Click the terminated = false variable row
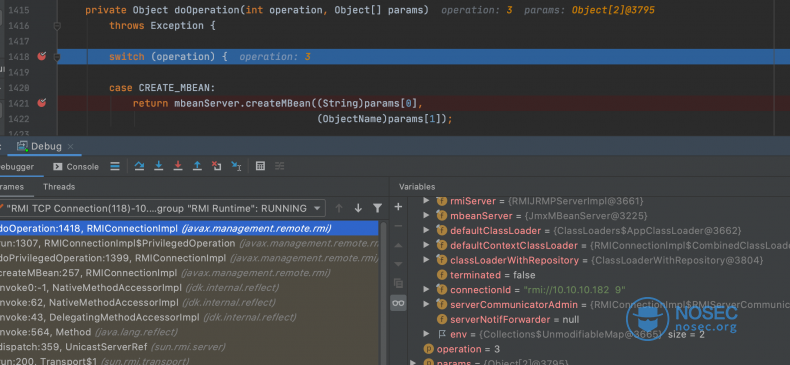This screenshot has height=365, width=790. point(599,275)
